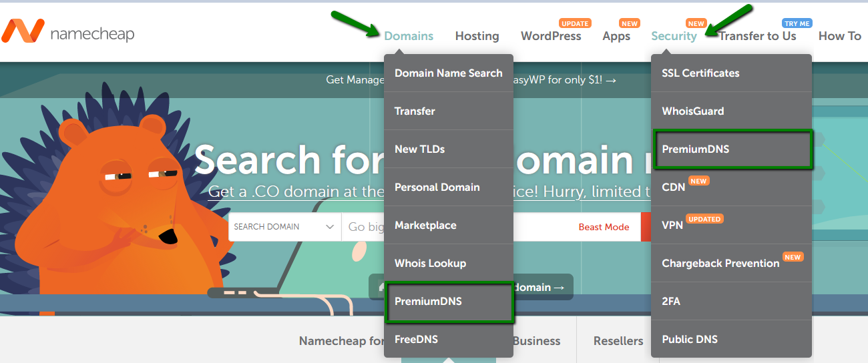Open the Apps menu
The width and height of the screenshot is (868, 363).
[616, 36]
